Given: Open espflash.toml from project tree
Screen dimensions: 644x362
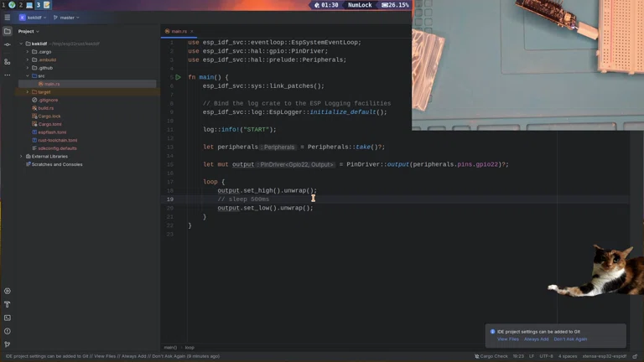Looking at the screenshot, I should (x=52, y=132).
